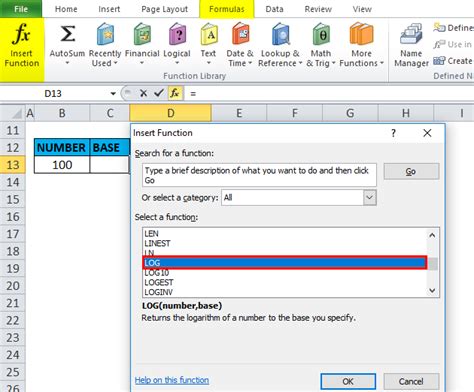Open the Name Manager icon
Screen dimensions: 474x392
click(411, 34)
